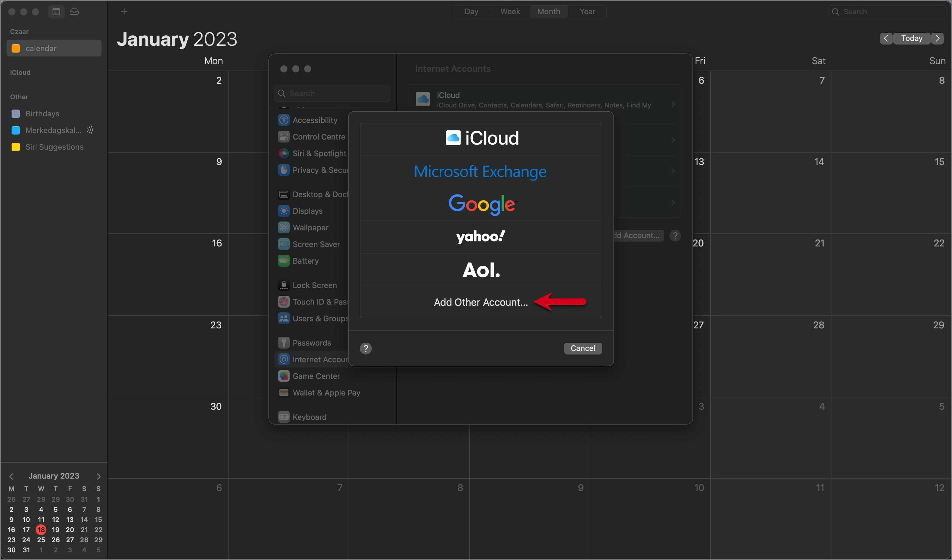Open Wallpaper settings icon
The width and height of the screenshot is (952, 560).
click(284, 228)
